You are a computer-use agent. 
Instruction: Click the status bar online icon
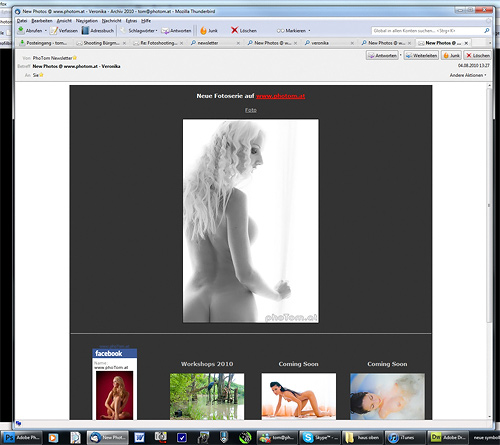pos(19,423)
